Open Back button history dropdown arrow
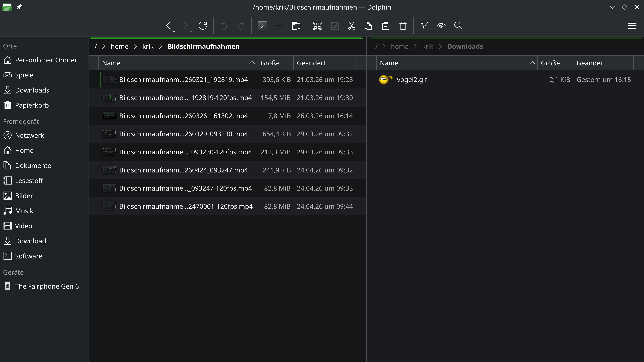The width and height of the screenshot is (644, 362). (174, 31)
